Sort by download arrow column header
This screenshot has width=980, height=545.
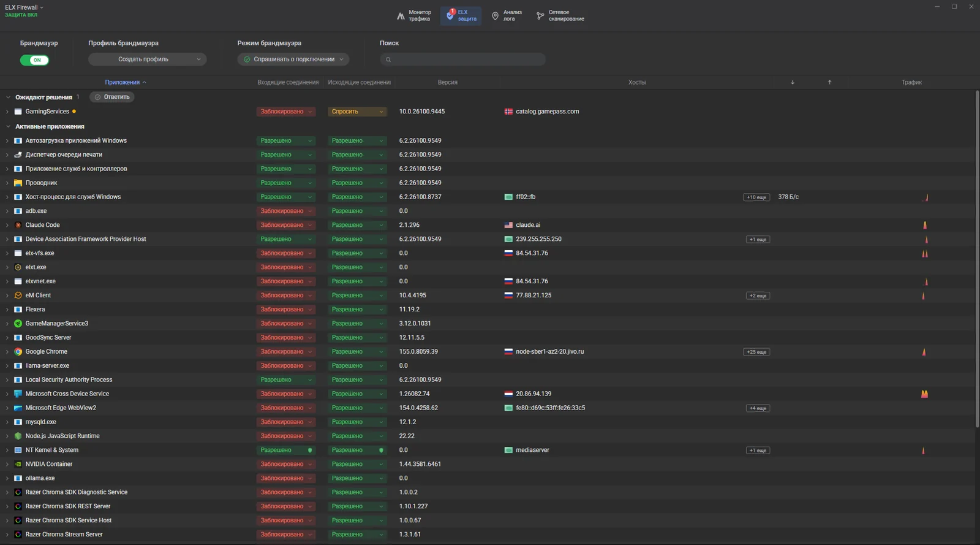(793, 82)
